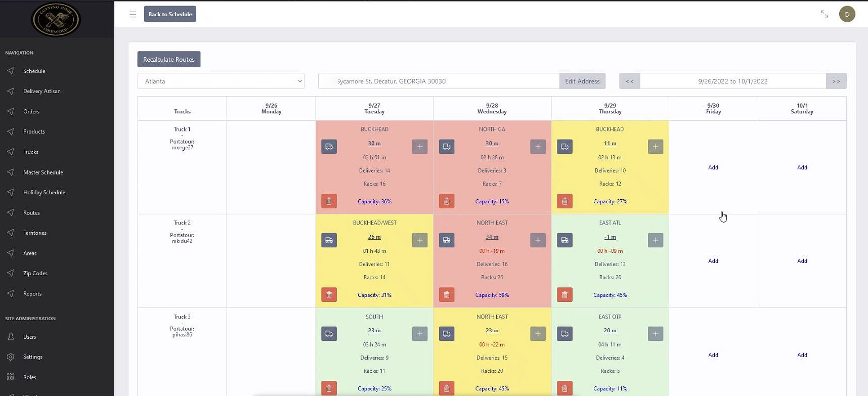Go to previous week with << button
The width and height of the screenshot is (868, 396).
[630, 81]
